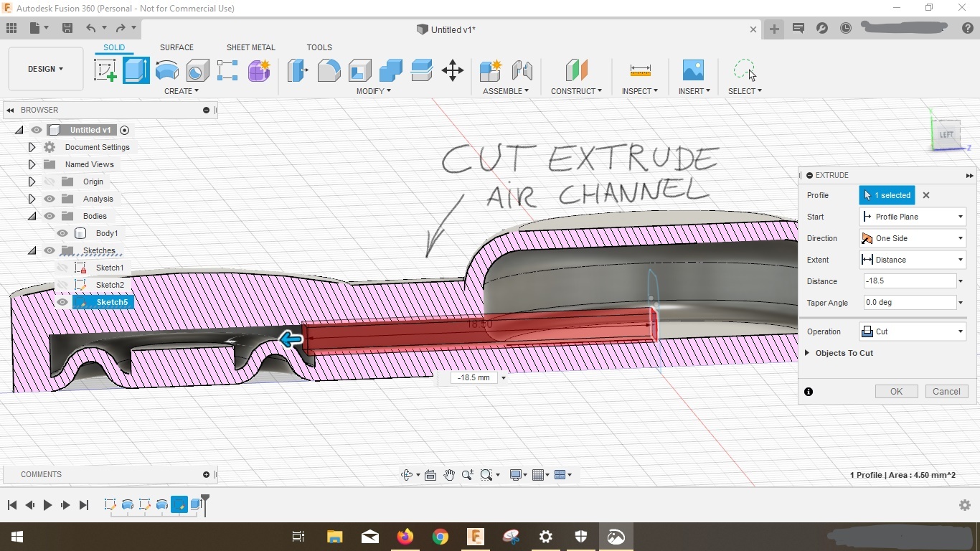Image resolution: width=980 pixels, height=551 pixels.
Task: Launch the Create Form tool
Action: coord(259,70)
